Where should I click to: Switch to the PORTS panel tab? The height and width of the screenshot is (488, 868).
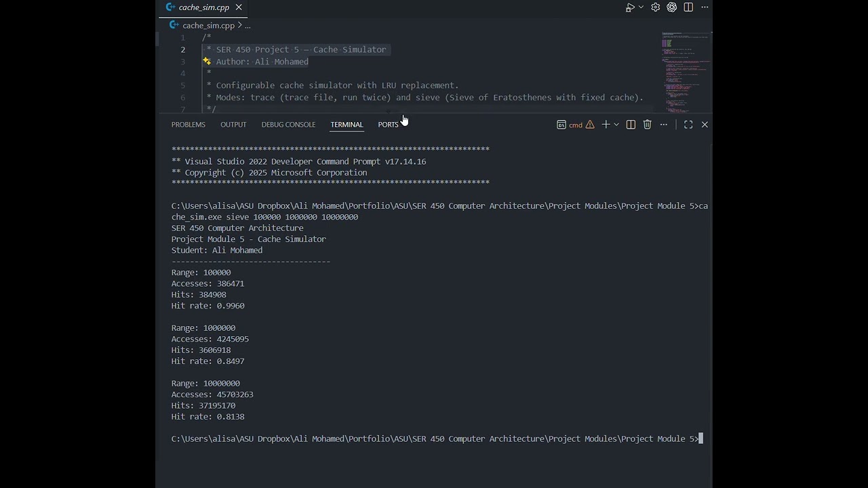tap(388, 125)
